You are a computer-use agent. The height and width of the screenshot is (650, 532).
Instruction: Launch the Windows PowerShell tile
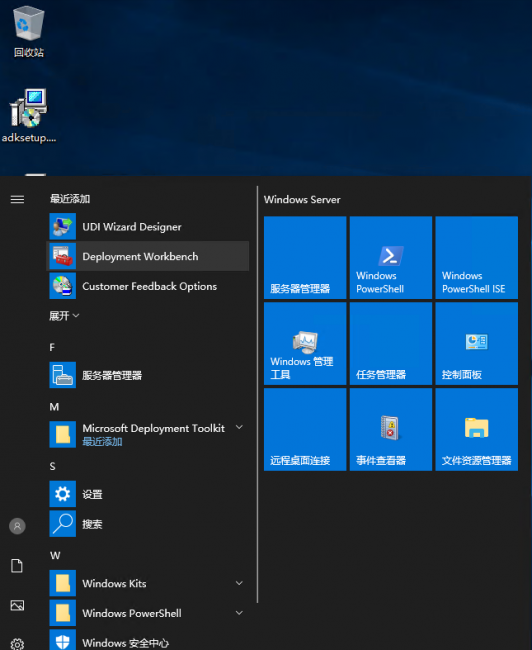(391, 257)
